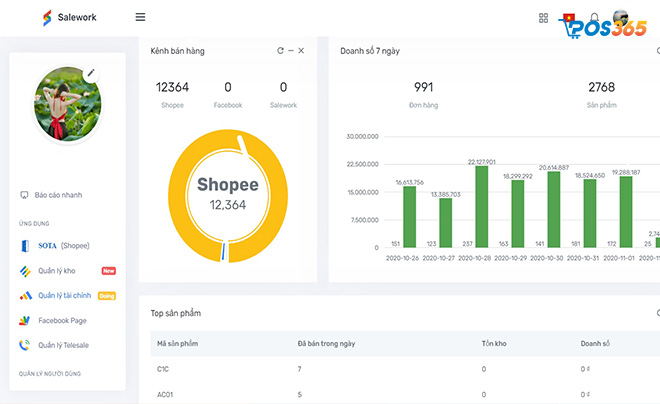Open the apps grid icon
Viewport: 660px width, 404px height.
[x=543, y=18]
